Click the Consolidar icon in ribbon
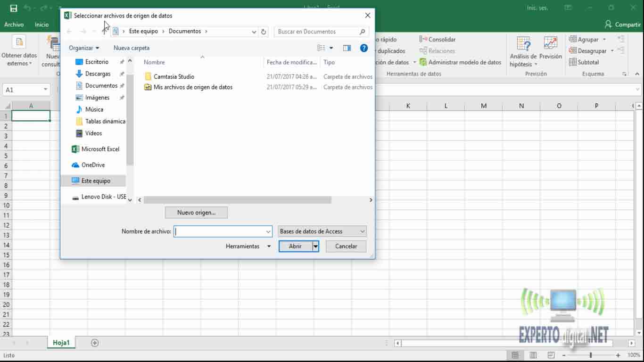Screen dimensions: 644x362 coord(423,40)
